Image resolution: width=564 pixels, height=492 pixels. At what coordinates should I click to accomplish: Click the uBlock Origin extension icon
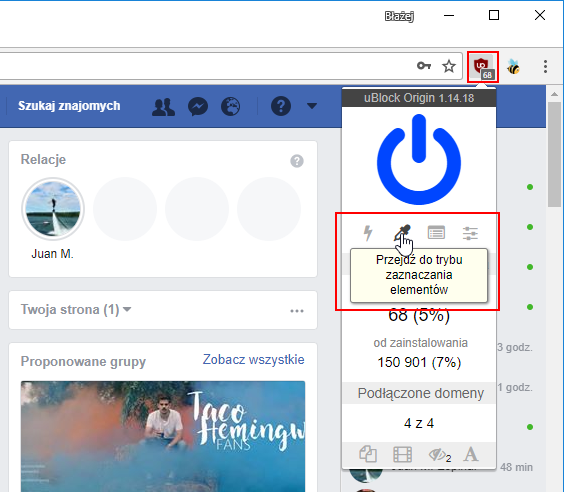(x=483, y=67)
